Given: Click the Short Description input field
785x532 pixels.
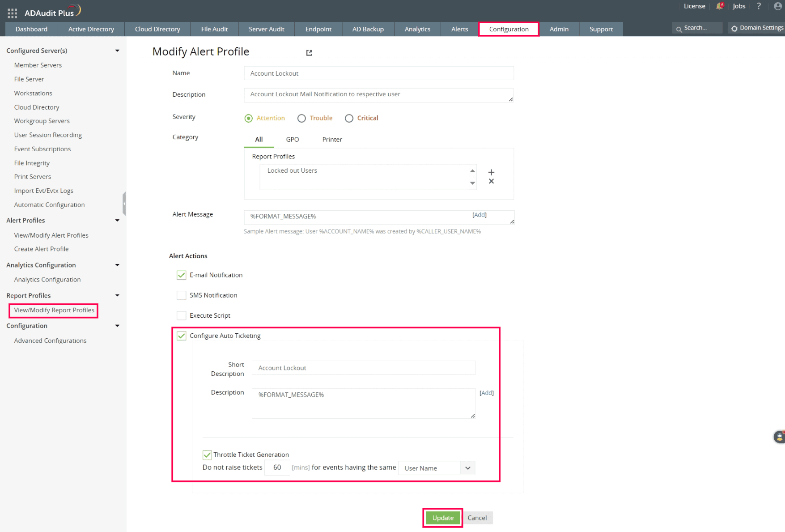Looking at the screenshot, I should pyautogui.click(x=364, y=368).
